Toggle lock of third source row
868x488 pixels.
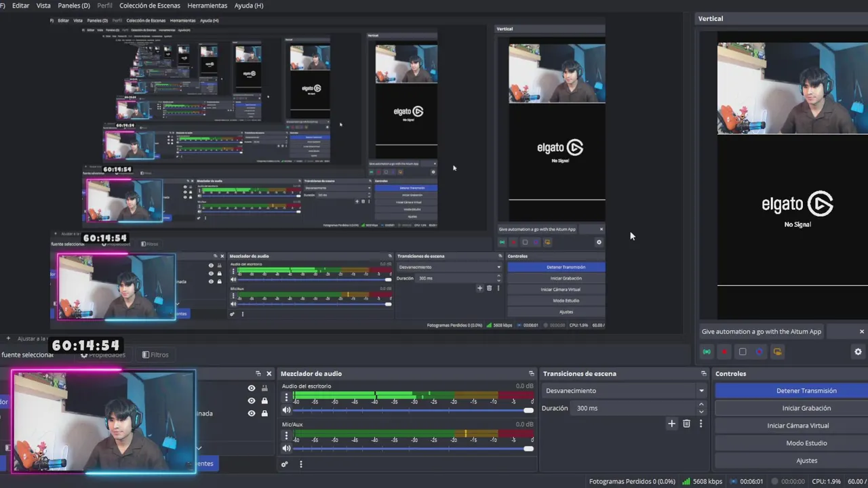[264, 413]
